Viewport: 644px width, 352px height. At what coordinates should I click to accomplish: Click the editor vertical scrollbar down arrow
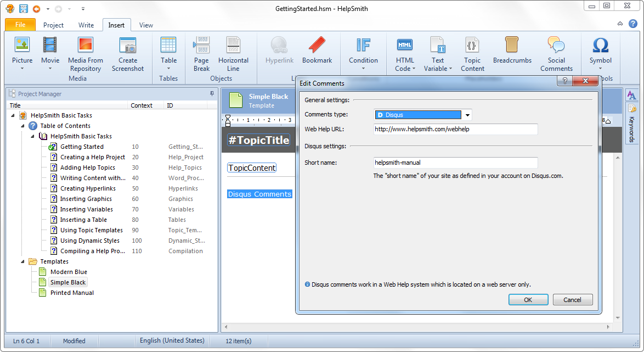pyautogui.click(x=618, y=318)
